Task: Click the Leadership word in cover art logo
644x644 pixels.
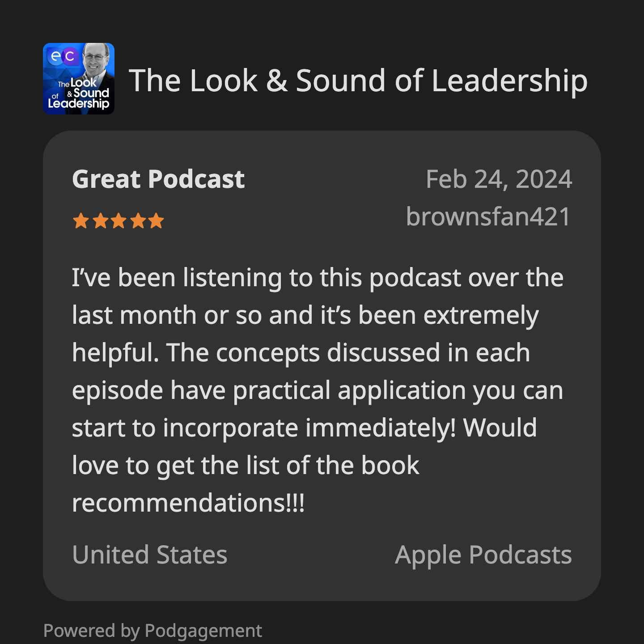Action: [79, 104]
